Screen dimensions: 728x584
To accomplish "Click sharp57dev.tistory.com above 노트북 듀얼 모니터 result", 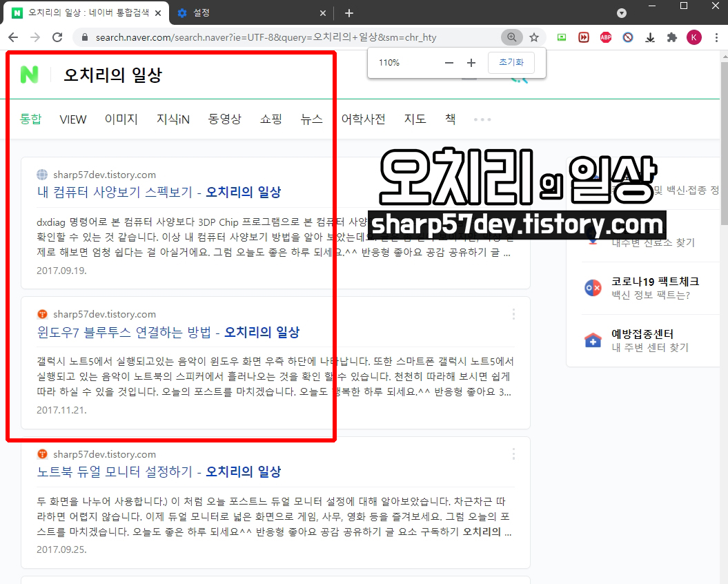I will tap(104, 454).
